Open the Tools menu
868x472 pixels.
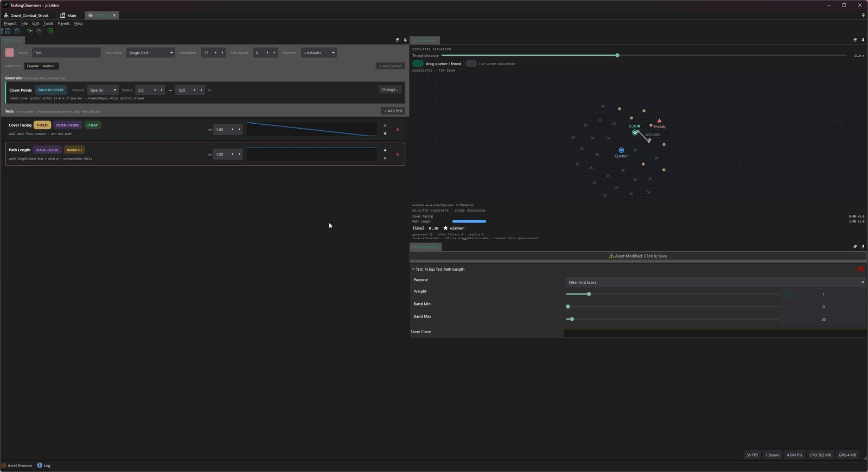(48, 23)
